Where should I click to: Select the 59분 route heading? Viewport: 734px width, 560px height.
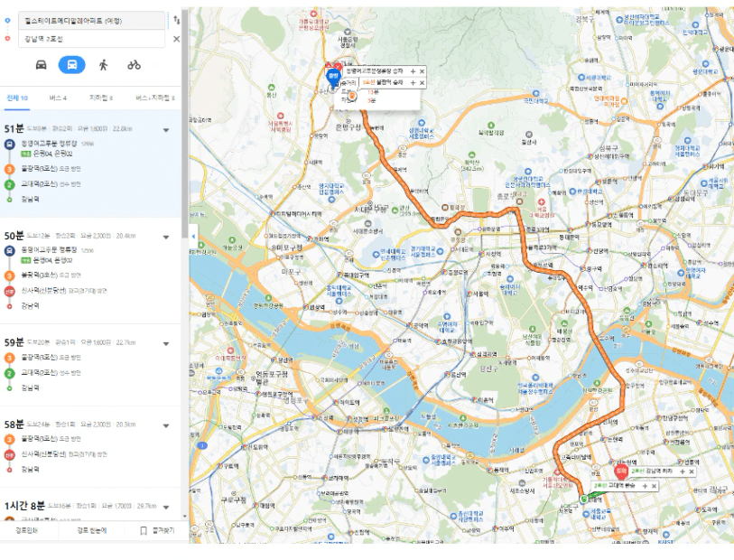[x=14, y=342]
